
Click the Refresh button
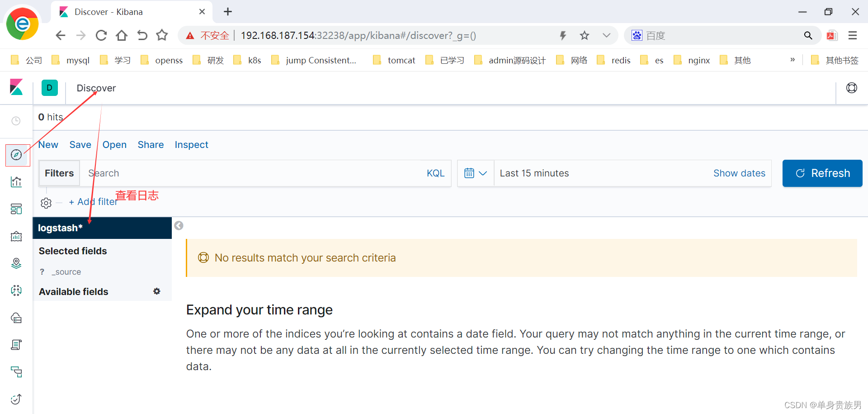click(x=822, y=173)
